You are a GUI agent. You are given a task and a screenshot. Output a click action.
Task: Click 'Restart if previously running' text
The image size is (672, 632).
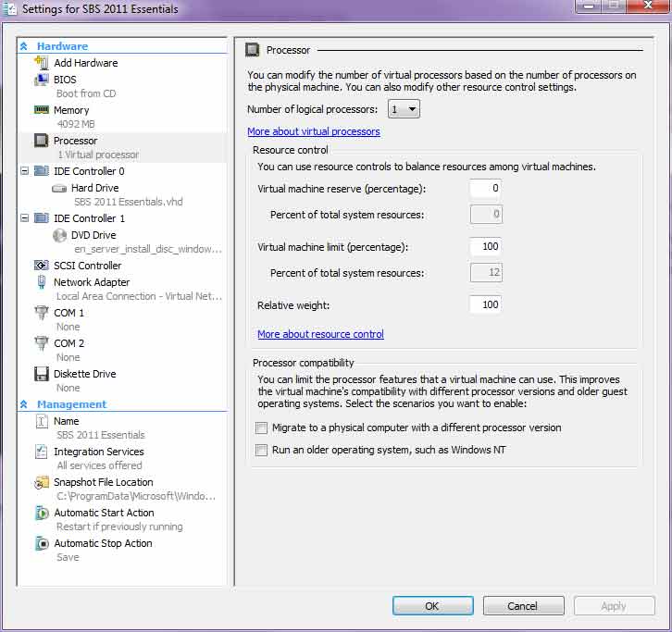point(119,527)
